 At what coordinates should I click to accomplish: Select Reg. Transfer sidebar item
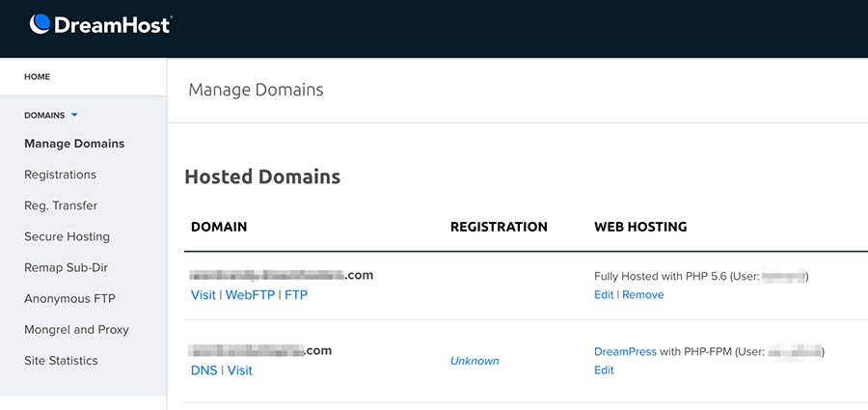point(61,205)
